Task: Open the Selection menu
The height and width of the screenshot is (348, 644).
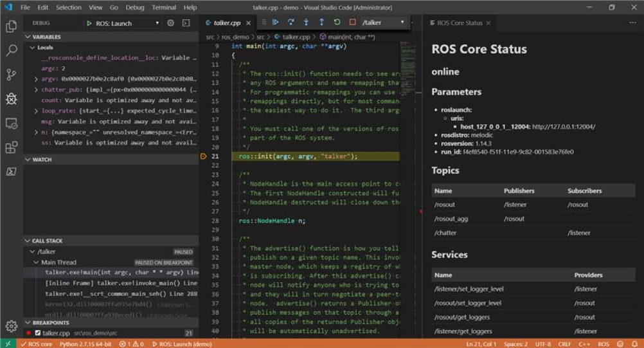Action: click(x=69, y=7)
